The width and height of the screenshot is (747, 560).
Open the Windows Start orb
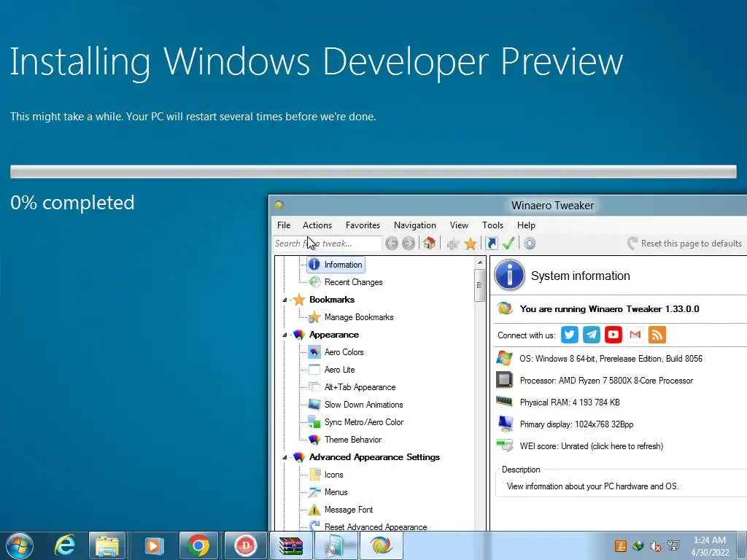20,545
